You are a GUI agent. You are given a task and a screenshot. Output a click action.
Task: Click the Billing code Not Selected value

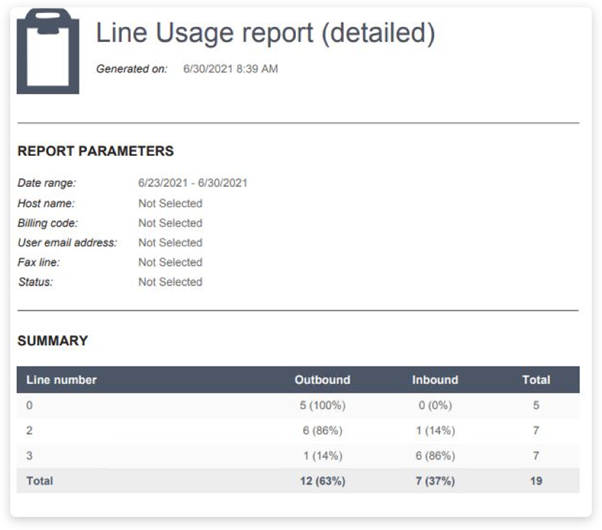coord(170,223)
